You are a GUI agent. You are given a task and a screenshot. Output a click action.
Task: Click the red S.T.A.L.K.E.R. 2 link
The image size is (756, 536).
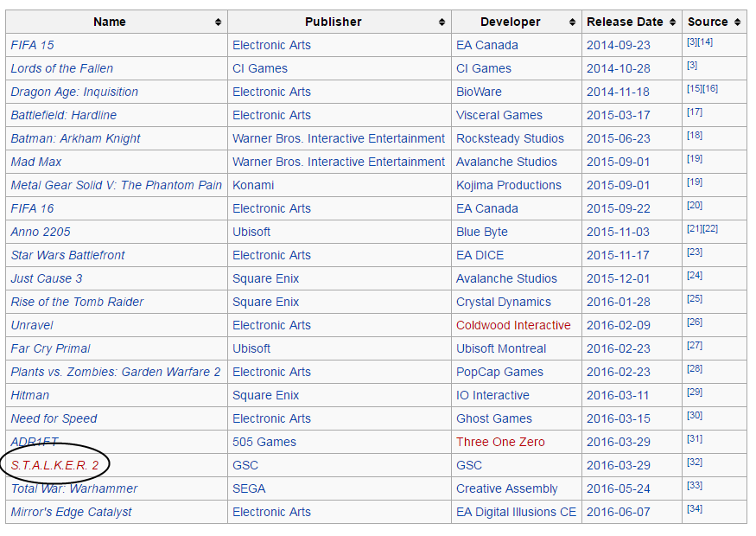[x=54, y=465]
